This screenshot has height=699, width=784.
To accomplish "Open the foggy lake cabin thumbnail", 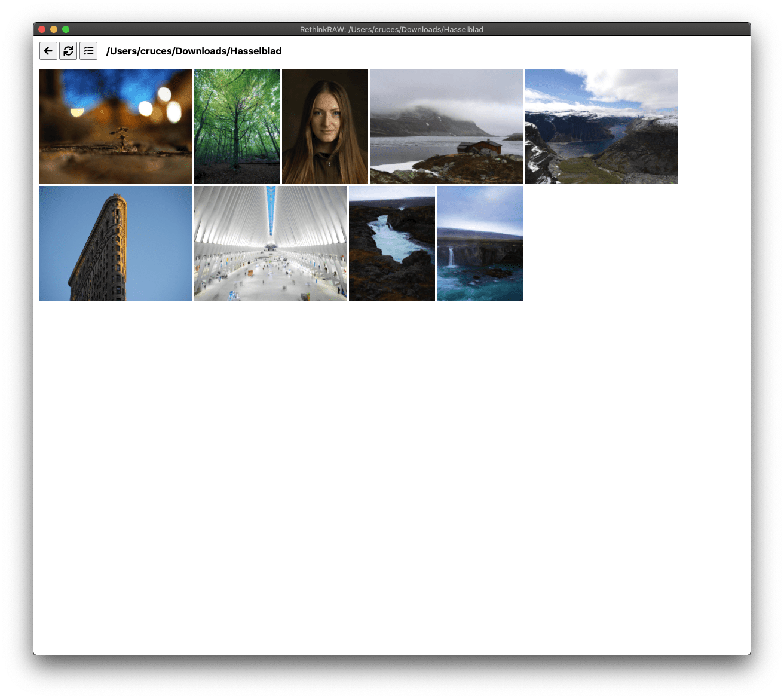I will pyautogui.click(x=446, y=127).
